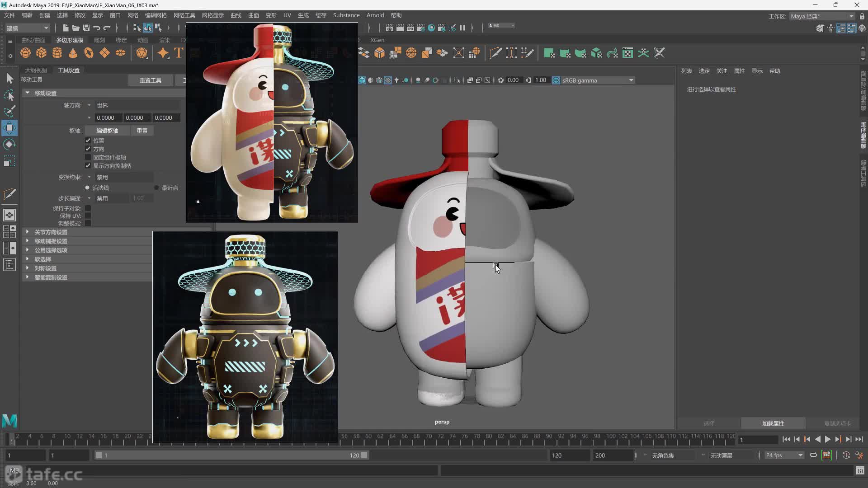Click the 重置 pivot button
868x488 pixels.
point(142,131)
